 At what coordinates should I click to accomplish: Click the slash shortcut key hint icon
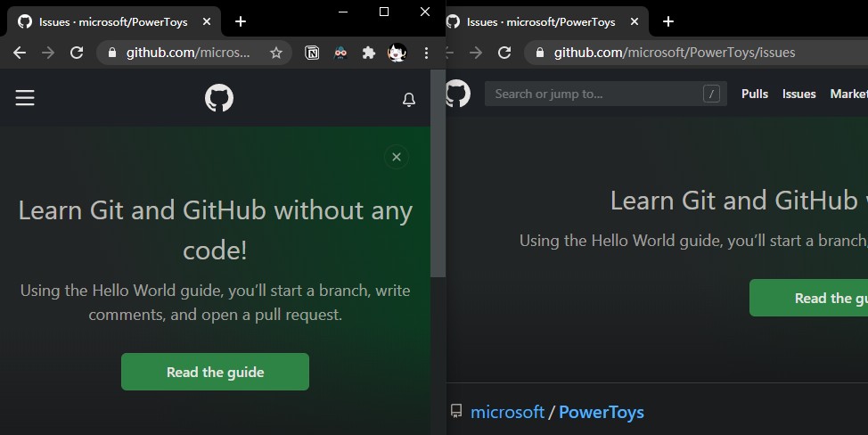click(x=711, y=94)
